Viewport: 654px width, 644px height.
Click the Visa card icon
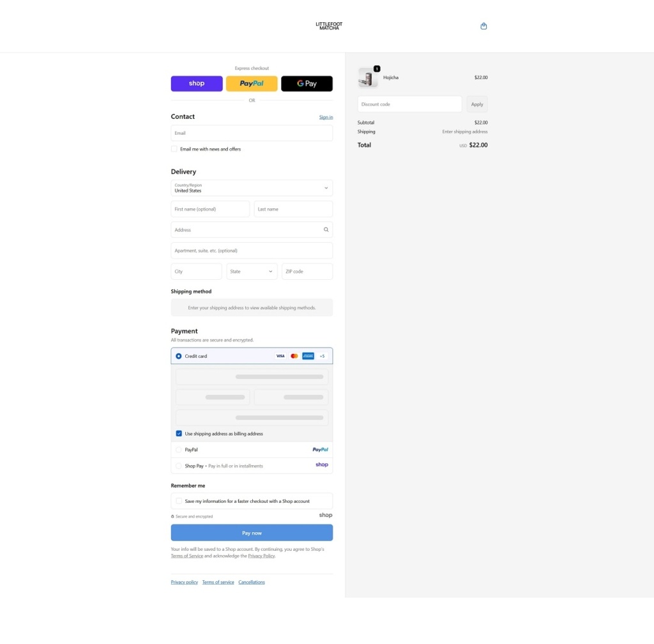click(280, 356)
